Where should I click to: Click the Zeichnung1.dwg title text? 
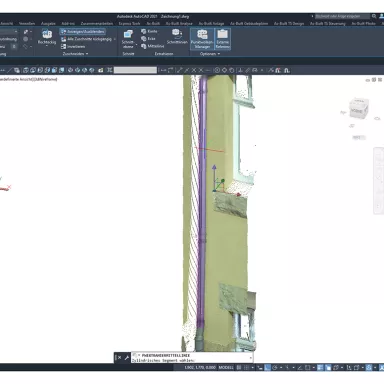point(174,16)
